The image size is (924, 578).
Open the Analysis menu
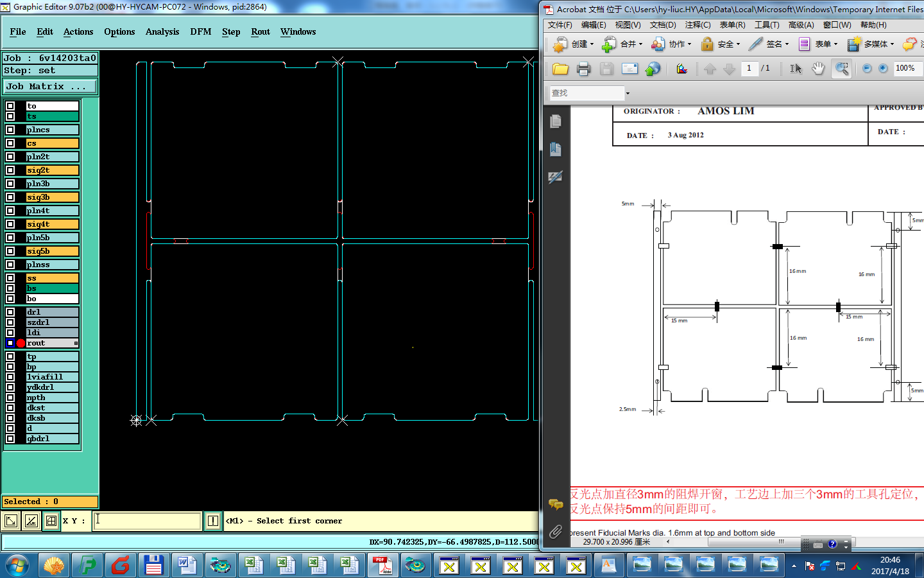tap(162, 31)
